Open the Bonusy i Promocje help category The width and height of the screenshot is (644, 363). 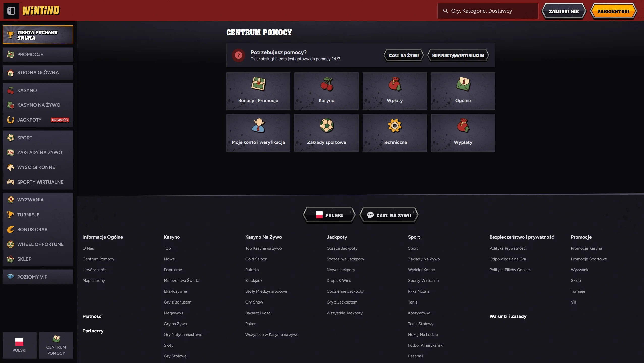pyautogui.click(x=258, y=91)
